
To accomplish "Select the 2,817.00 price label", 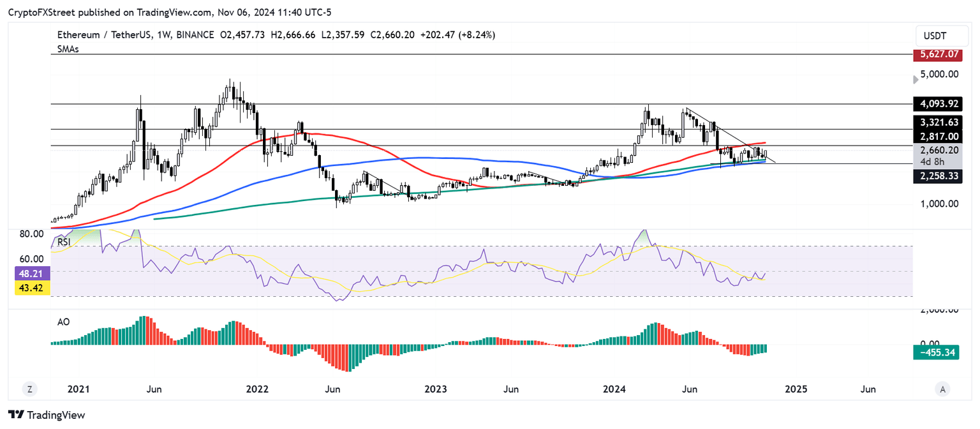I will click(x=937, y=136).
